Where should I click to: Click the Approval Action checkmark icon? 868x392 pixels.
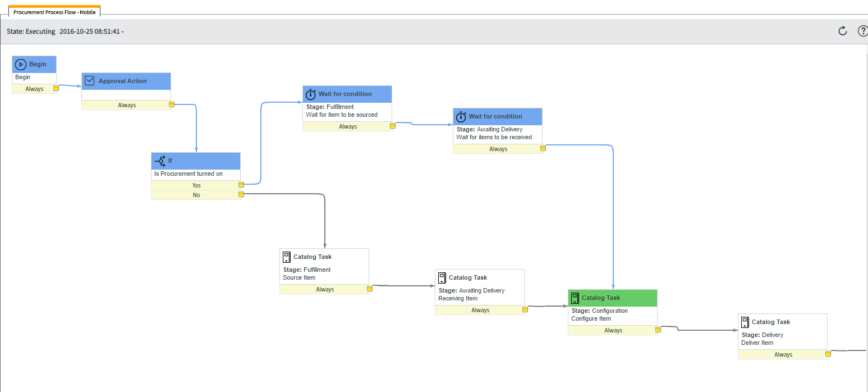[89, 81]
